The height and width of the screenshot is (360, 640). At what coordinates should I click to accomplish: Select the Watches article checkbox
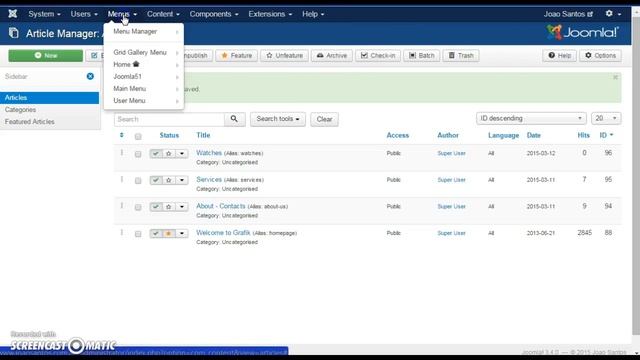tap(138, 154)
